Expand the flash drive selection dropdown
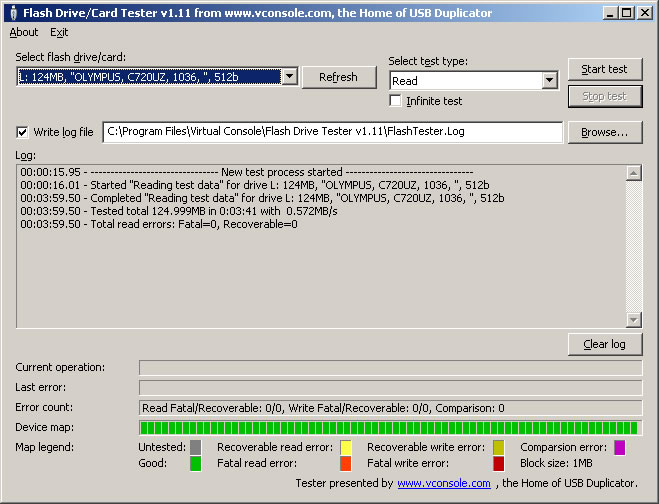Screen dimensions: 659x504 (289, 77)
